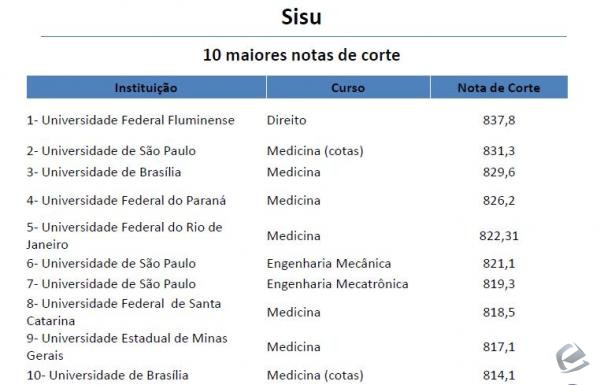600x385 pixels.
Task: Click the 831,3 cutoff score
Action: coord(499,151)
